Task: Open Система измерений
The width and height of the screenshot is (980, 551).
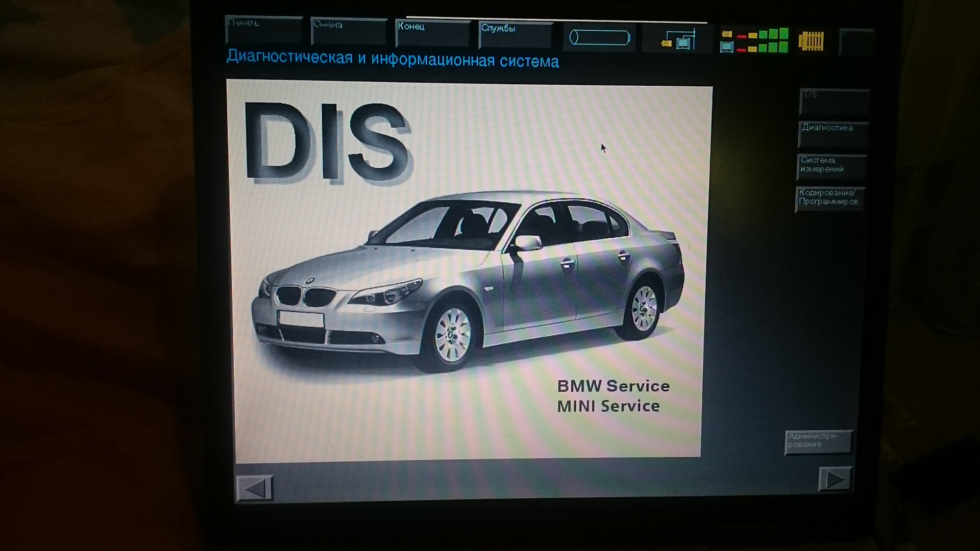Action: 831,167
